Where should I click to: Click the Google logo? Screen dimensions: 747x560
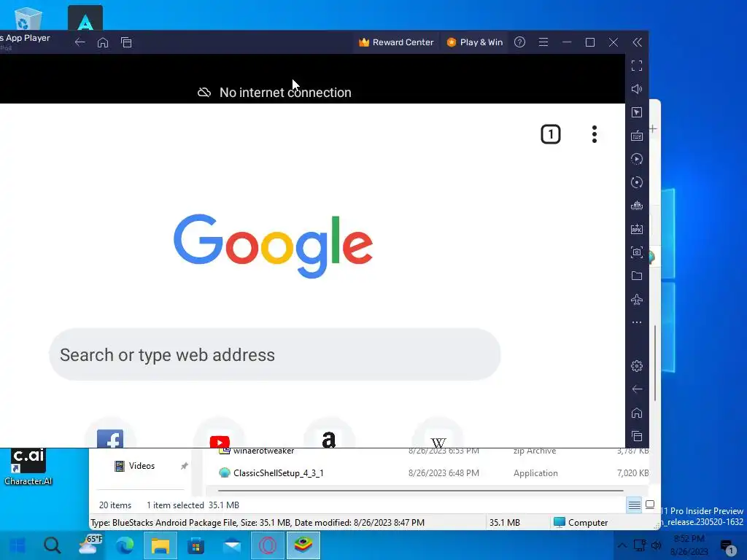point(273,245)
